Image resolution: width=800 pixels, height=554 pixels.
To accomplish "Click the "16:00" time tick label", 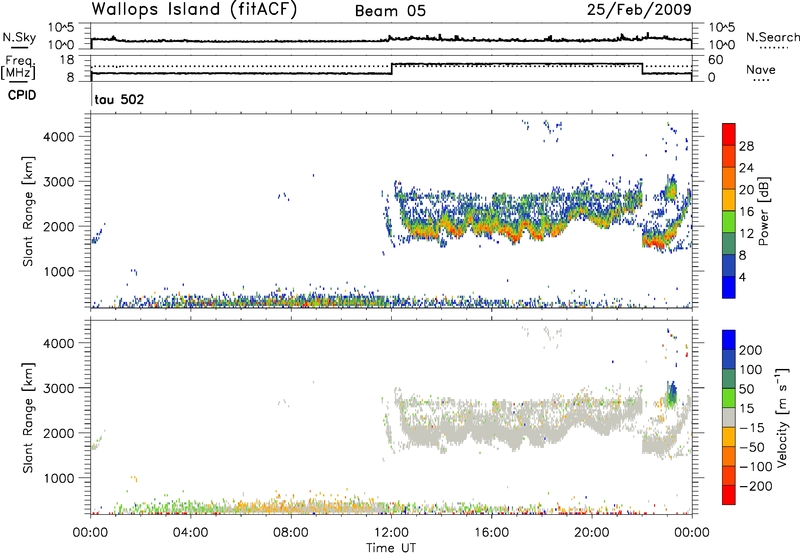I will (491, 533).
